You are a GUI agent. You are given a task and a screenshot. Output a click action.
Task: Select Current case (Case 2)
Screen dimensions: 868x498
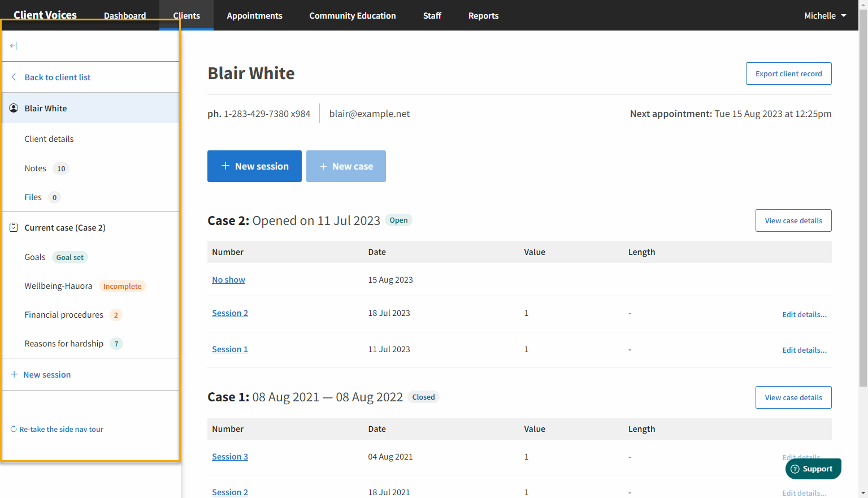coord(65,227)
